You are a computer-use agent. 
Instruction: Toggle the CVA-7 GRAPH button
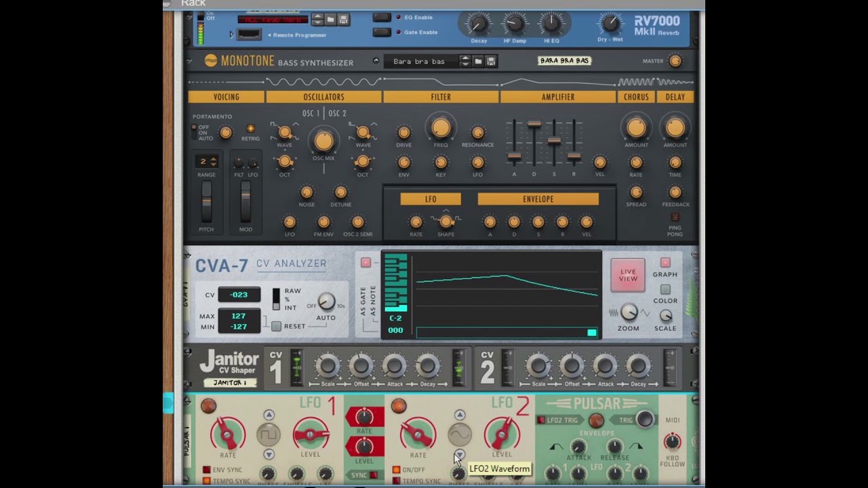click(x=665, y=263)
